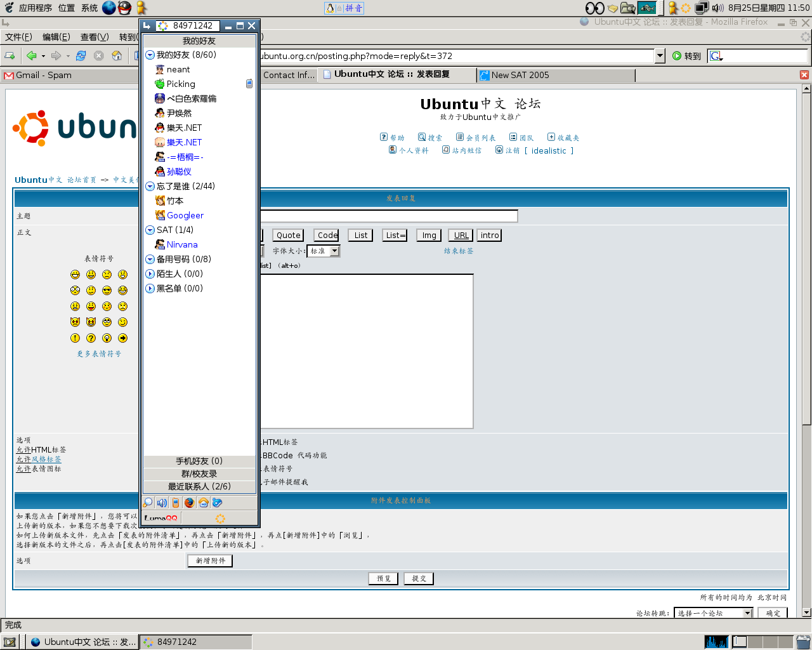Collapse the 我的好友 (8/60) group
Viewport: 812px width, 650px height.
(150, 55)
